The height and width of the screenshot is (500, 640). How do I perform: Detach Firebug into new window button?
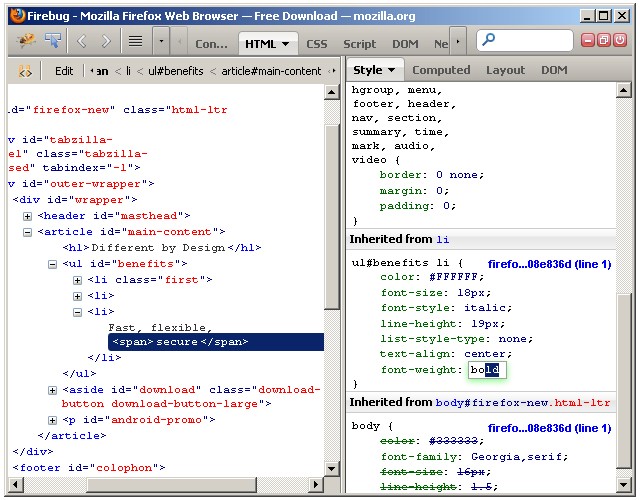pyautogui.click(x=604, y=40)
